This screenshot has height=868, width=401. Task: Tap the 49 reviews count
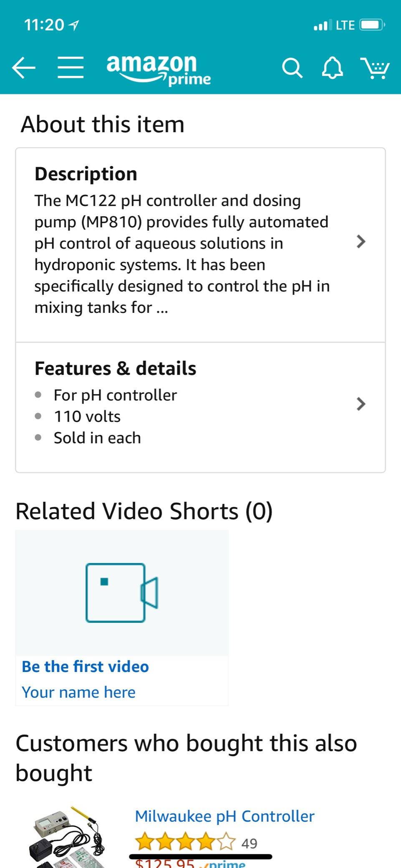pyautogui.click(x=249, y=843)
